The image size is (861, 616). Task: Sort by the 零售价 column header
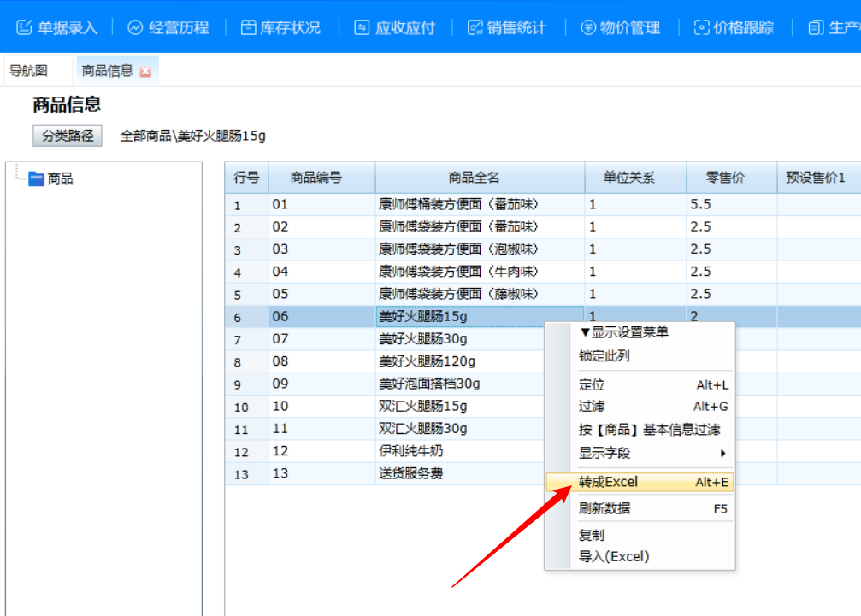[x=724, y=178]
